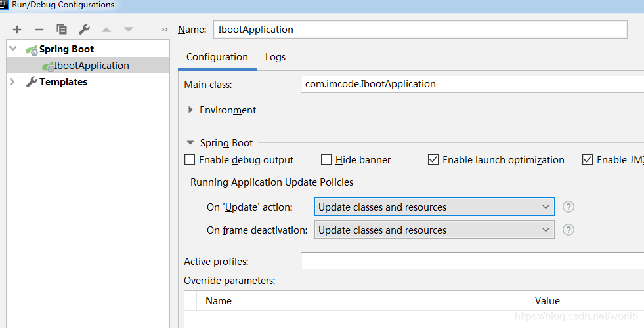Collapse the Spring Boot settings section
644x328 pixels.
(190, 143)
